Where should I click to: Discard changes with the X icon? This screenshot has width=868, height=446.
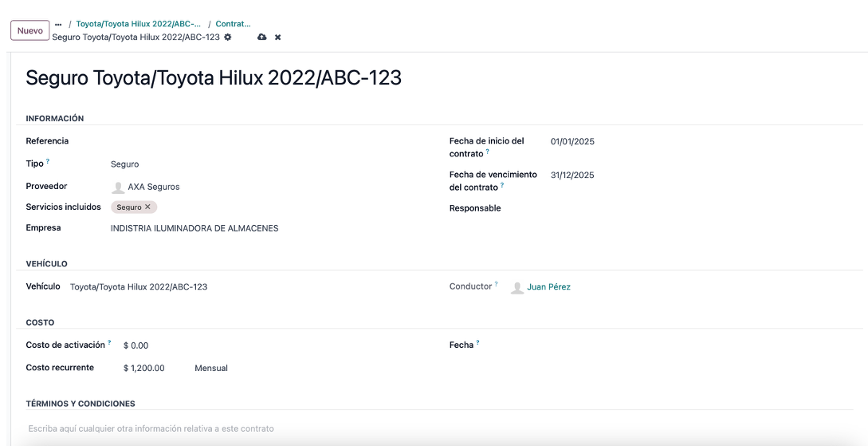point(278,37)
